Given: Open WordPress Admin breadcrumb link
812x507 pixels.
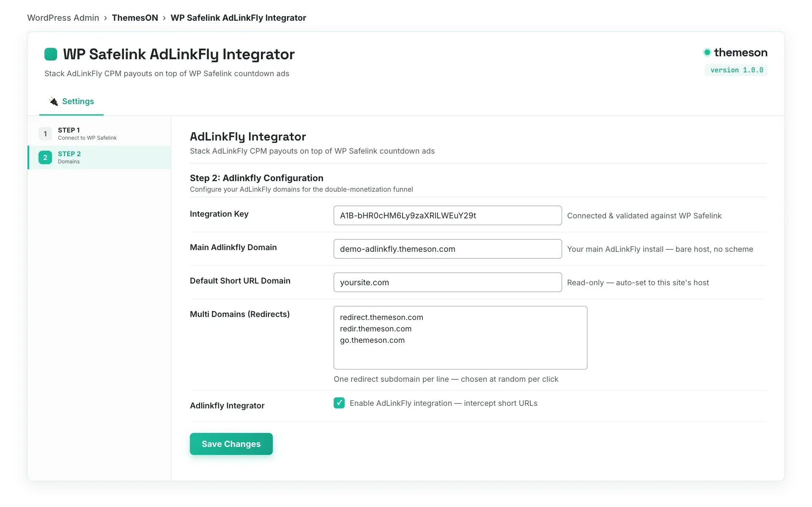Looking at the screenshot, I should tap(63, 18).
